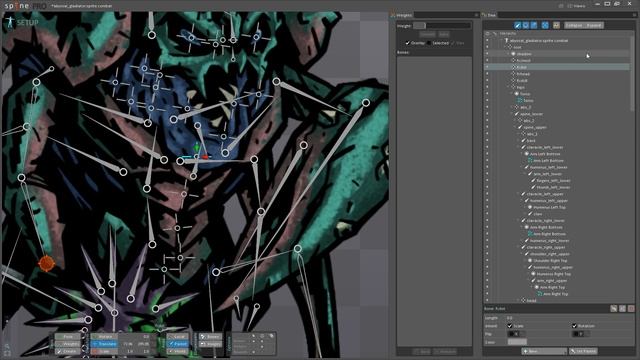
Task: Click the third blue tree filter icon
Action: pos(534,25)
